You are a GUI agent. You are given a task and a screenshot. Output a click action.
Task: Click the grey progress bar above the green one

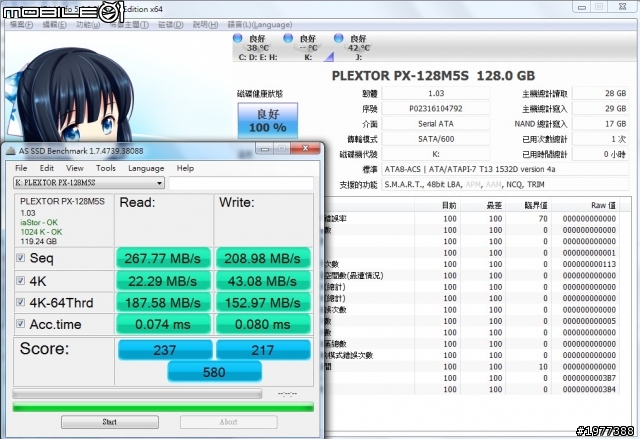137,394
